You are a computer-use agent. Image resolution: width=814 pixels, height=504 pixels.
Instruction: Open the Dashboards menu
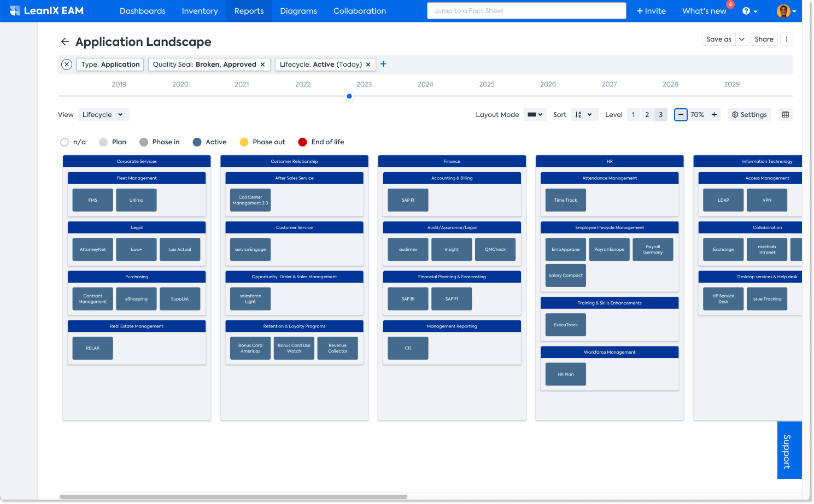tap(143, 11)
